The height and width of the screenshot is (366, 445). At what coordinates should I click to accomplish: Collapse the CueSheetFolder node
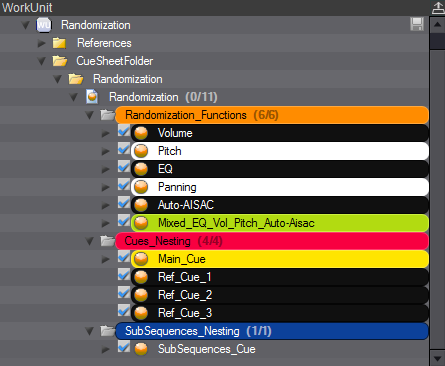coord(42,61)
